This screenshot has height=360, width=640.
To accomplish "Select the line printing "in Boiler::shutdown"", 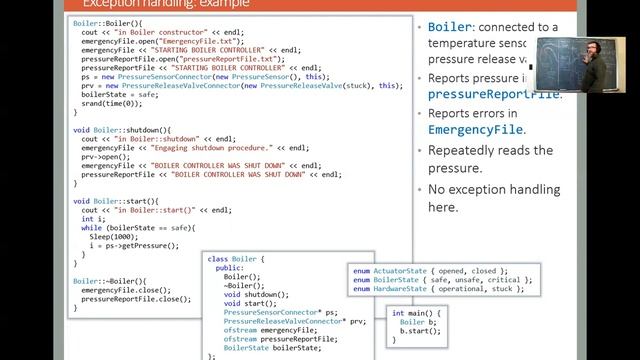I will coord(158,139).
